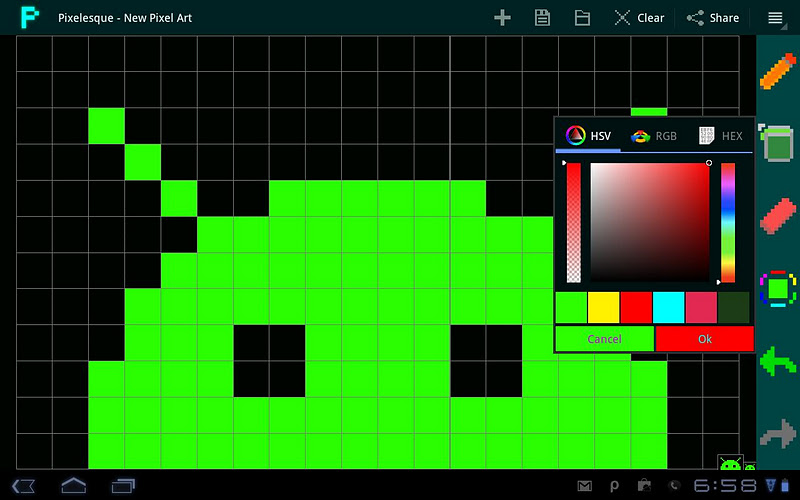800x500 pixels.
Task: Choose the cyan preset swatch
Action: [x=669, y=308]
